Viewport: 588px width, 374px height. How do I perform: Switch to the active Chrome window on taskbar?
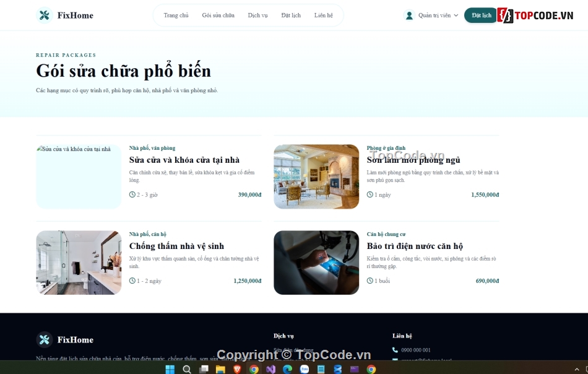[254, 370]
